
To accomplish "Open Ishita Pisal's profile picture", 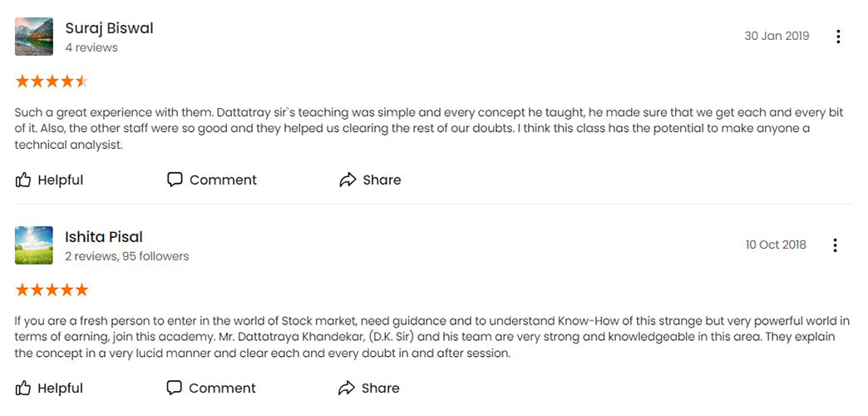I will tap(34, 245).
